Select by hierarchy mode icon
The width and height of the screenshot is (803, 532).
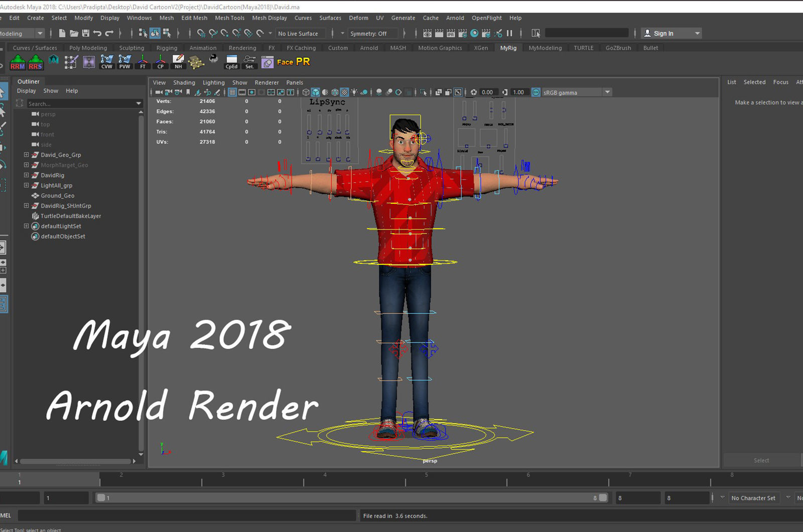(143, 33)
